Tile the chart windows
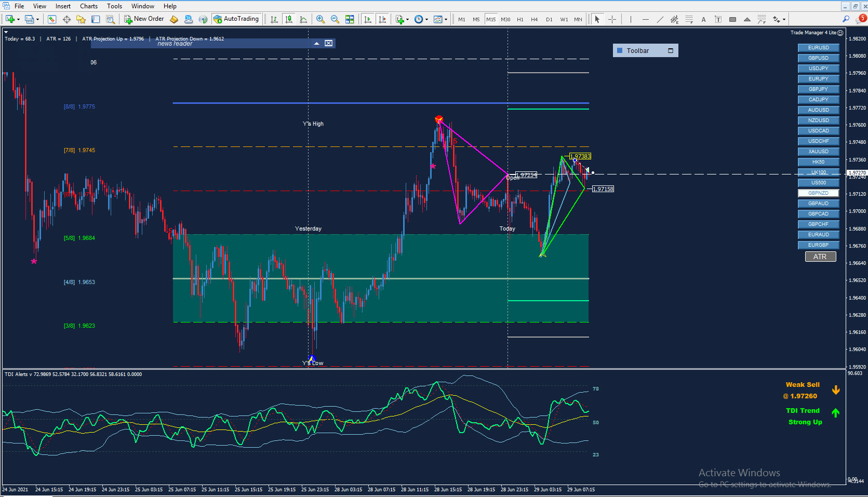The width and height of the screenshot is (868, 497). [x=350, y=19]
